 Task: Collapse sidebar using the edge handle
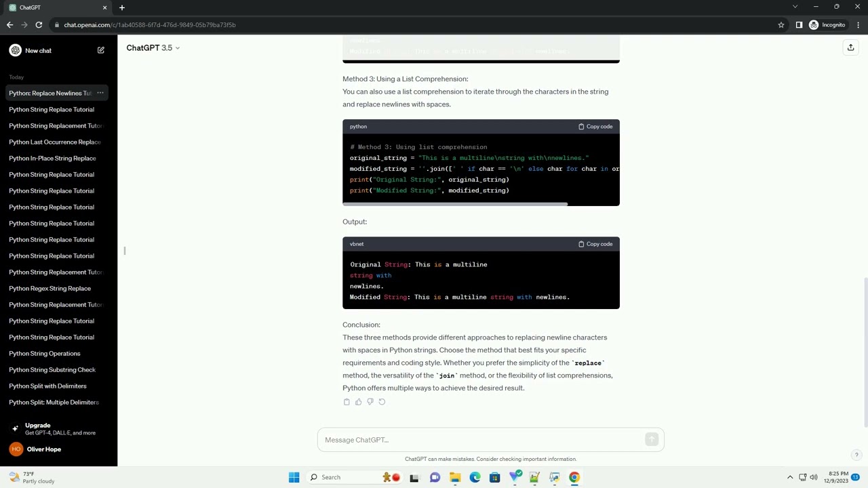(x=125, y=251)
